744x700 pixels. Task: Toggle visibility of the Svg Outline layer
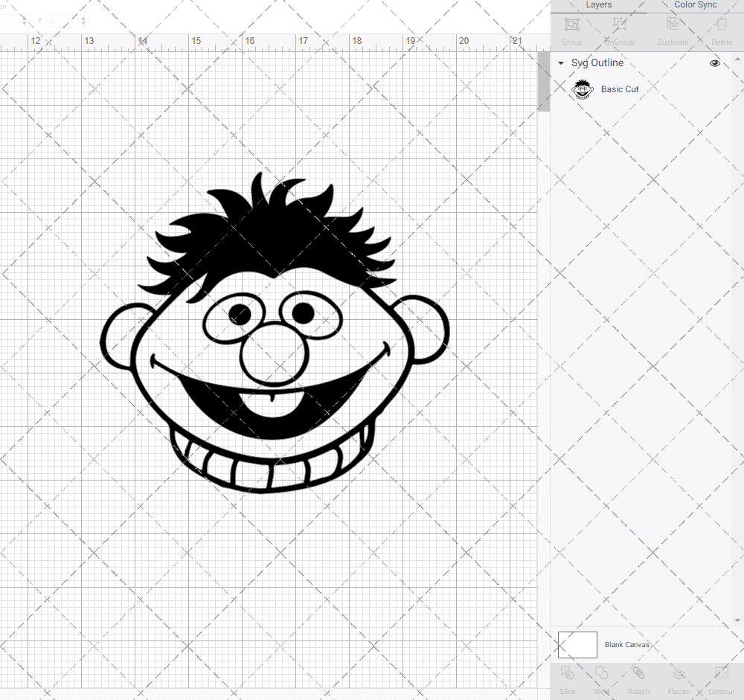714,63
